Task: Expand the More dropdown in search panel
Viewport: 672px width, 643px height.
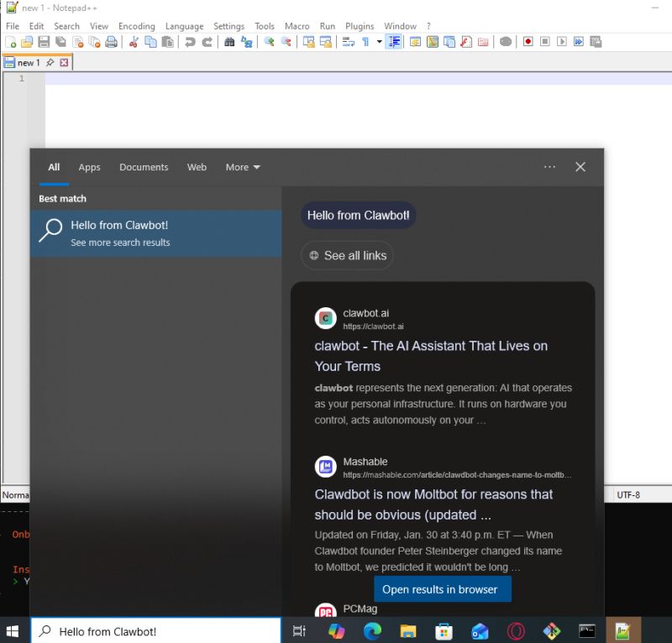Action: [242, 167]
